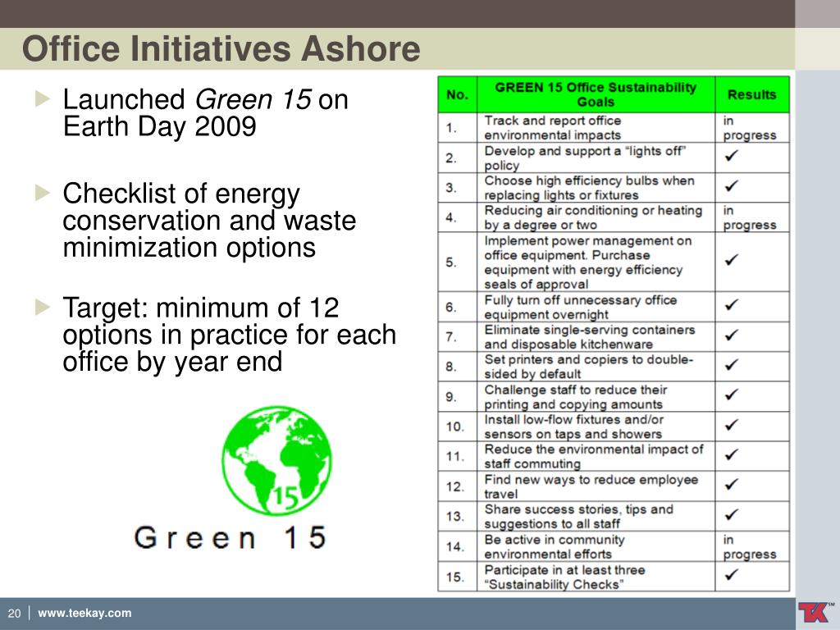Screen dimensions: 840x630
Task: Click the checkmark for the lights off policy
Action: pyautogui.click(x=731, y=156)
